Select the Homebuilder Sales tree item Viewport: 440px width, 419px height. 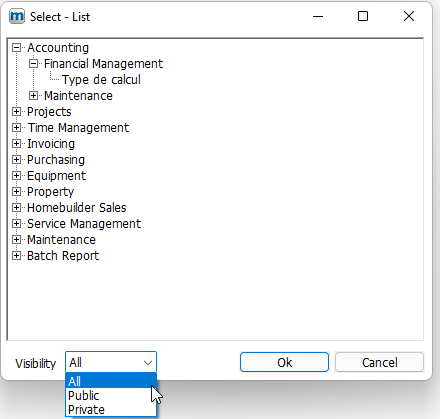coord(77,208)
